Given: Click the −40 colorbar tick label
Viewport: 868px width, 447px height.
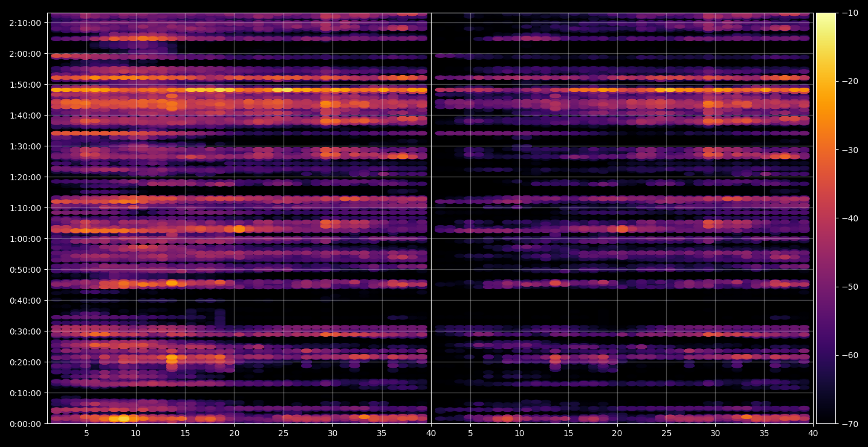Looking at the screenshot, I should click(x=849, y=218).
